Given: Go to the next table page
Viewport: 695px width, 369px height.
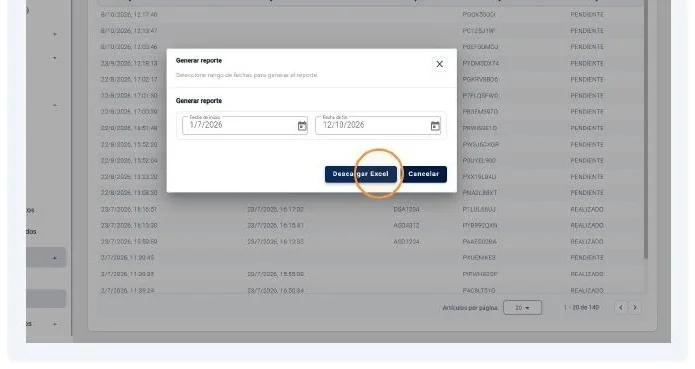Looking at the screenshot, I should click(635, 307).
